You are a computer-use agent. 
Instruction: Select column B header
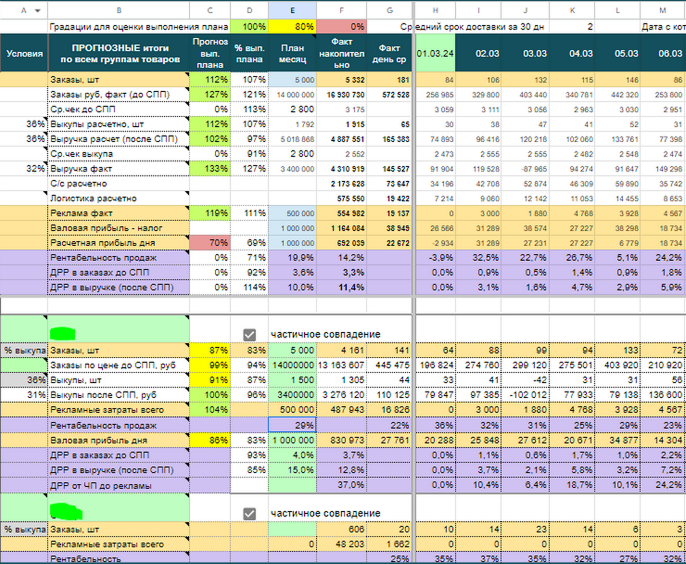pyautogui.click(x=119, y=11)
